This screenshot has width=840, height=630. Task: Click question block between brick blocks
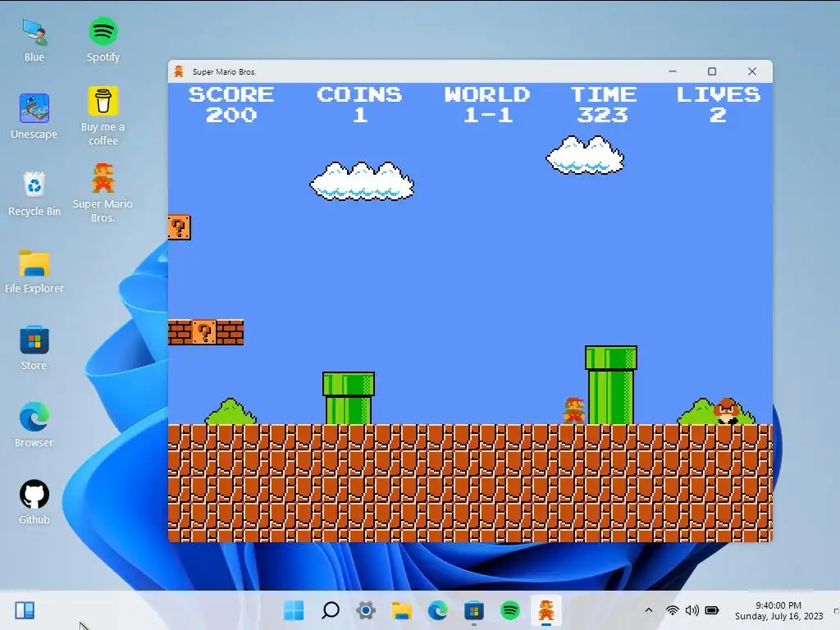[x=204, y=332]
